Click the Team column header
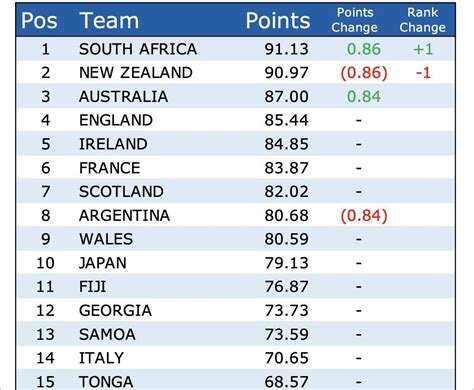 (109, 21)
